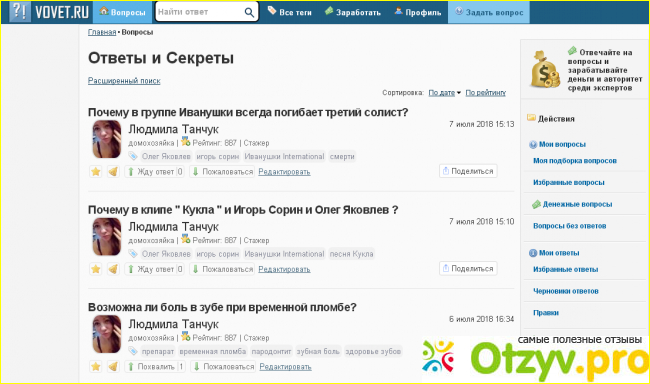The width and height of the screenshot is (650, 384).
Task: Sort questions По рейтингу
Action: coord(485,93)
